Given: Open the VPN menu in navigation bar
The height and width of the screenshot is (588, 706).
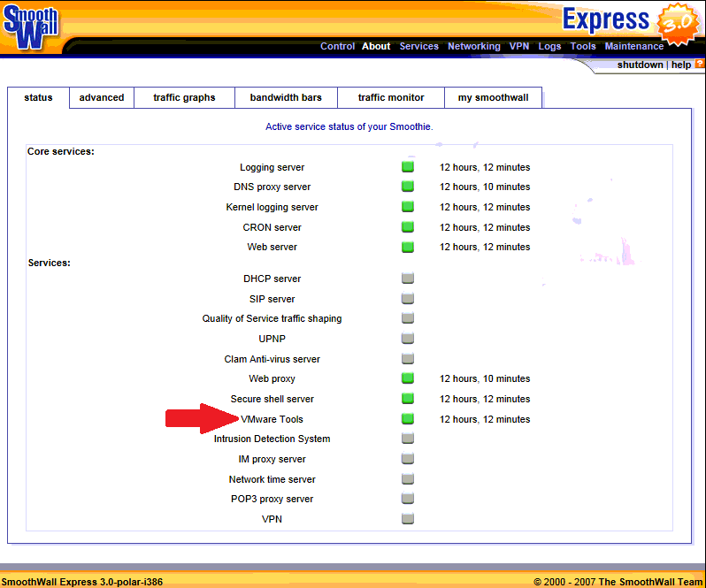Looking at the screenshot, I should point(519,46).
